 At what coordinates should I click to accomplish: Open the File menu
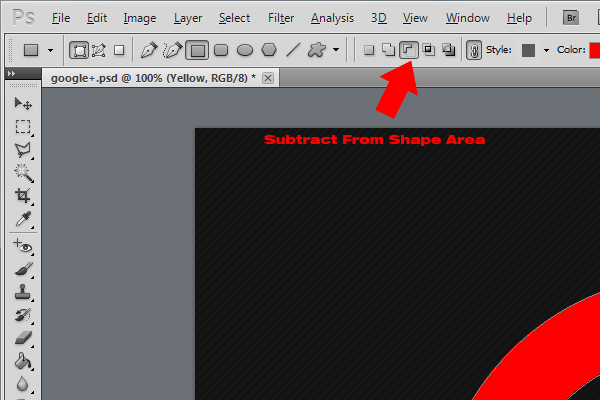pyautogui.click(x=61, y=18)
